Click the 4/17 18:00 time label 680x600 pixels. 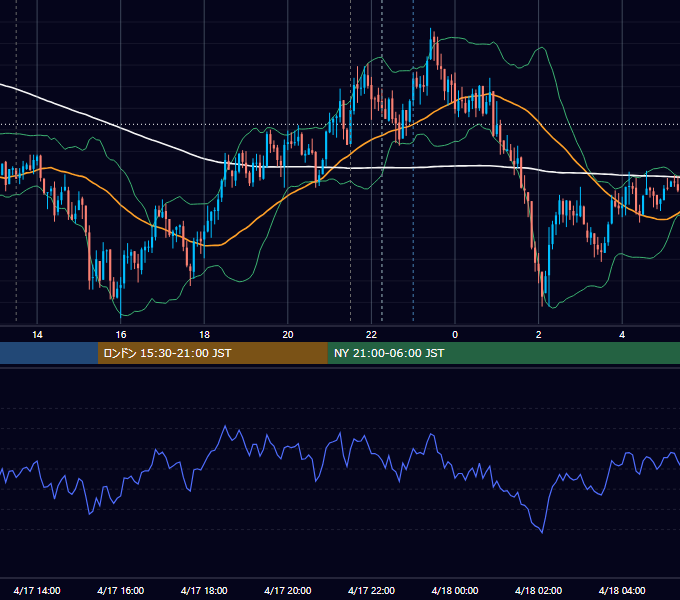[204, 590]
